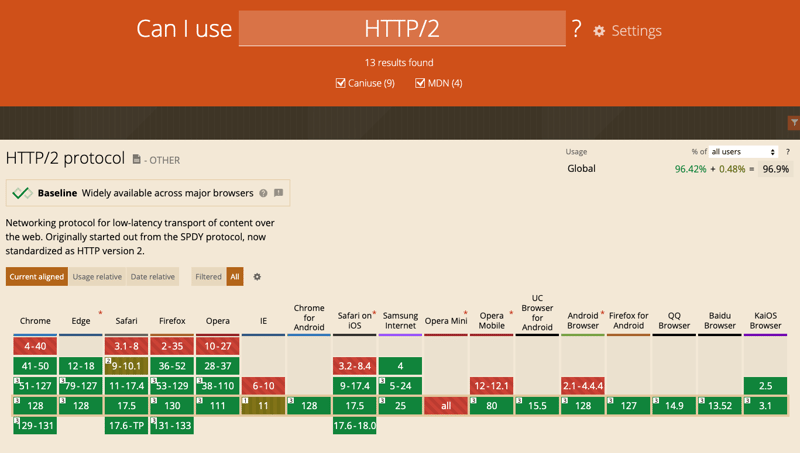800x453 pixels.
Task: Click the asterisk note beside Opera Mobile header
Action: (511, 313)
